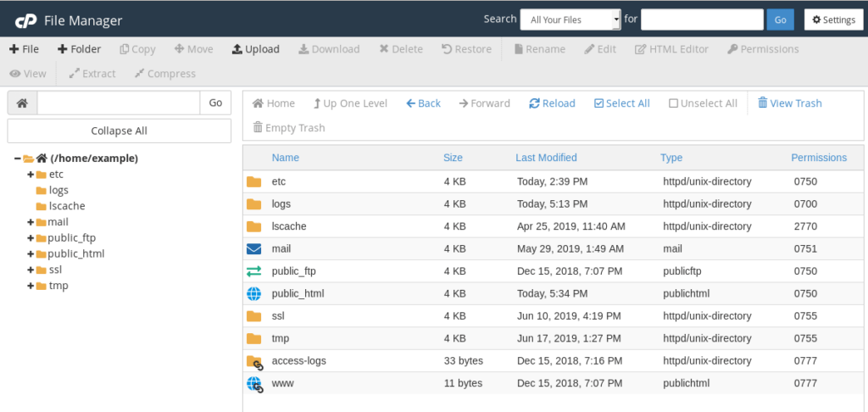Click the public_html globe icon
Screen dimensions: 868x412
[254, 294]
